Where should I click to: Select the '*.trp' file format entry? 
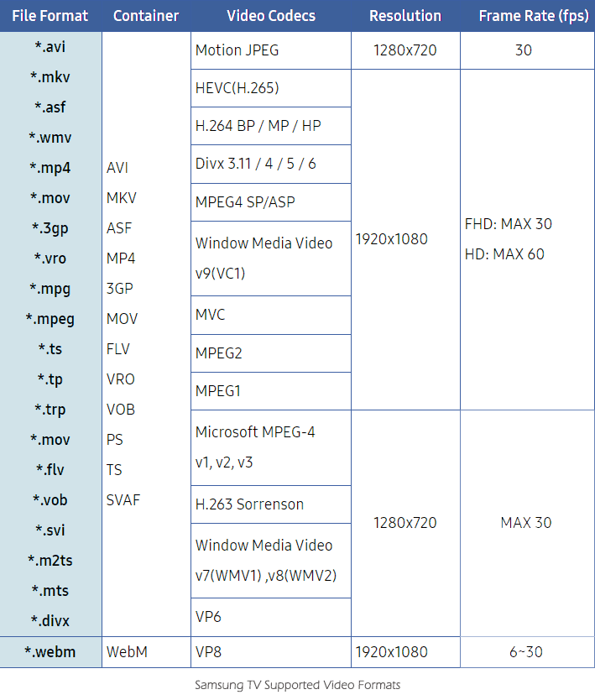(50, 410)
